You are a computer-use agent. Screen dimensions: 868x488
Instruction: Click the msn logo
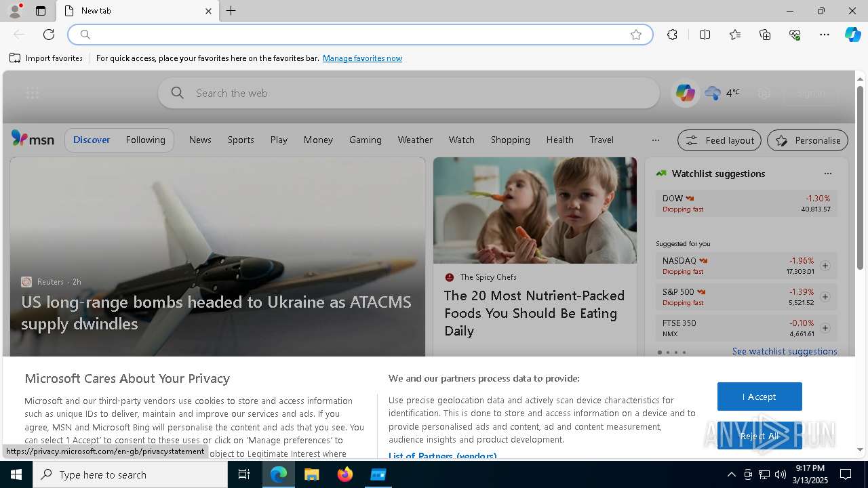pos(33,139)
